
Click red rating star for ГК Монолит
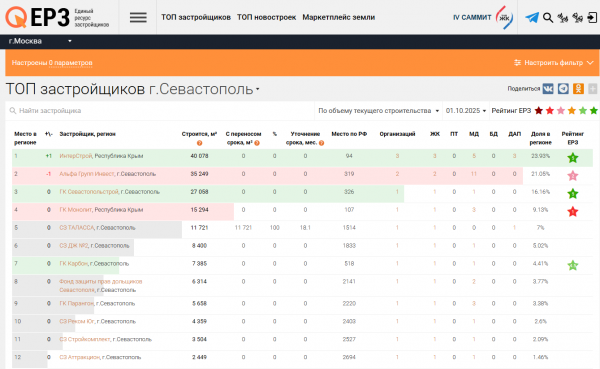pos(572,211)
